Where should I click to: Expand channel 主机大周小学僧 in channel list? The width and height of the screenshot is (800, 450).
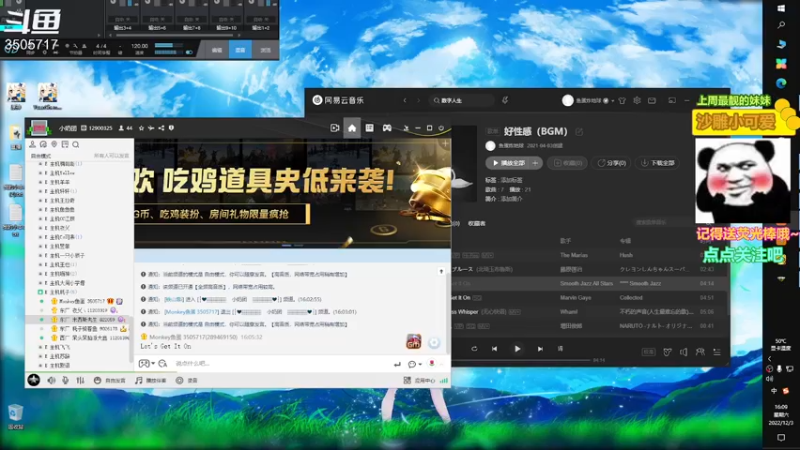point(41,283)
